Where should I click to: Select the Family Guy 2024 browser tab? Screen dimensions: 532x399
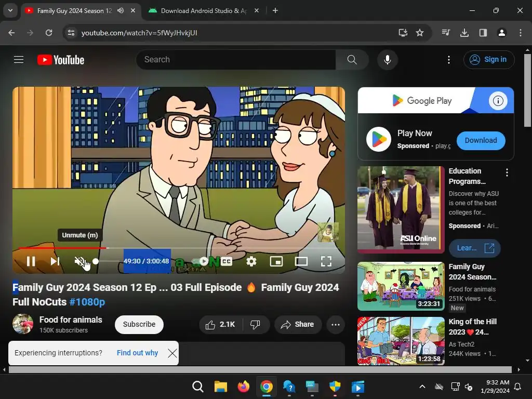(x=74, y=11)
